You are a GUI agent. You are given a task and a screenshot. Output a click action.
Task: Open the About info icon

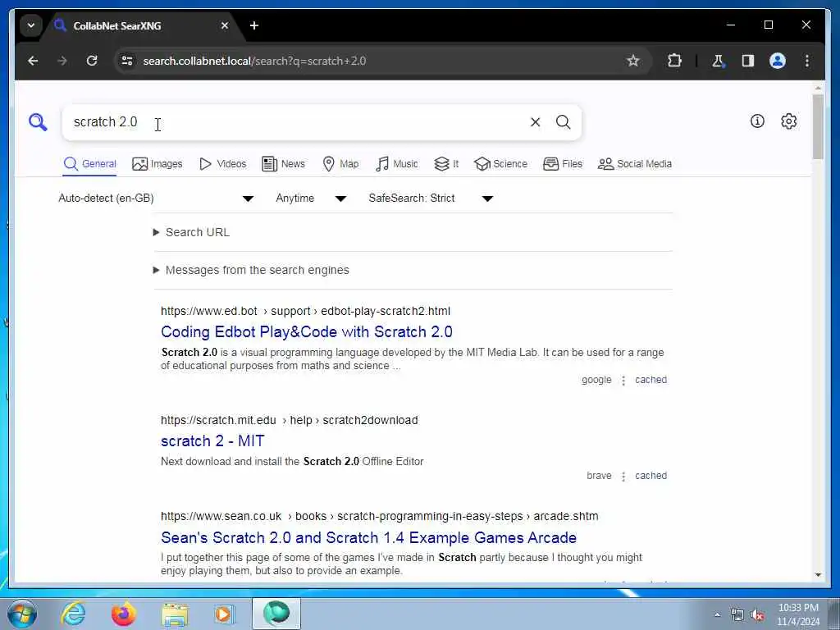click(757, 121)
